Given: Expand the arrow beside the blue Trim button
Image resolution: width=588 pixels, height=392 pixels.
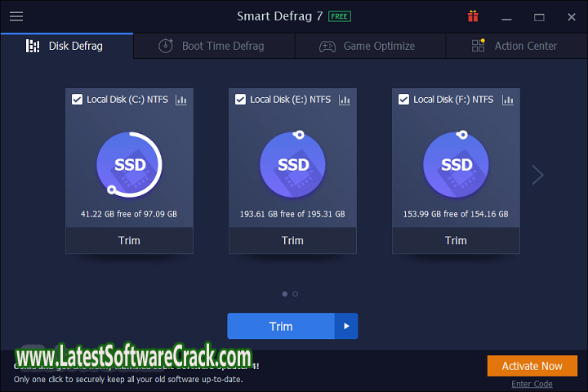Looking at the screenshot, I should [x=346, y=326].
